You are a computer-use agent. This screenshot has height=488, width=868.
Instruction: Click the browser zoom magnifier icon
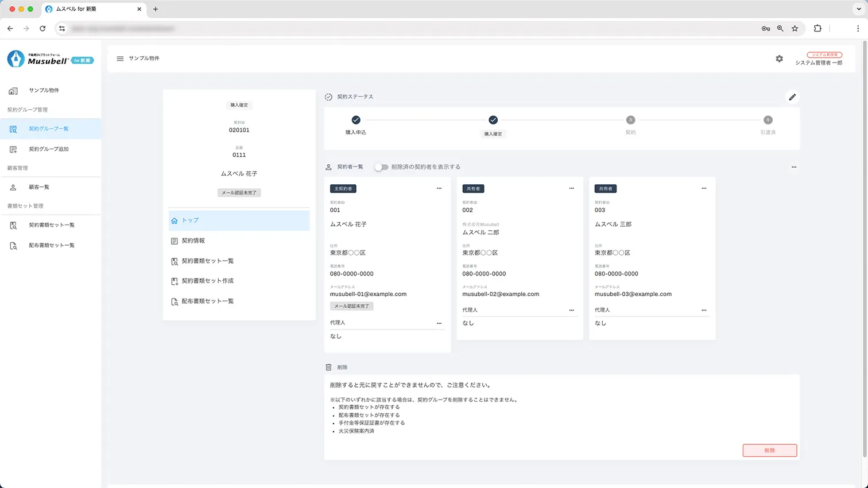(780, 28)
